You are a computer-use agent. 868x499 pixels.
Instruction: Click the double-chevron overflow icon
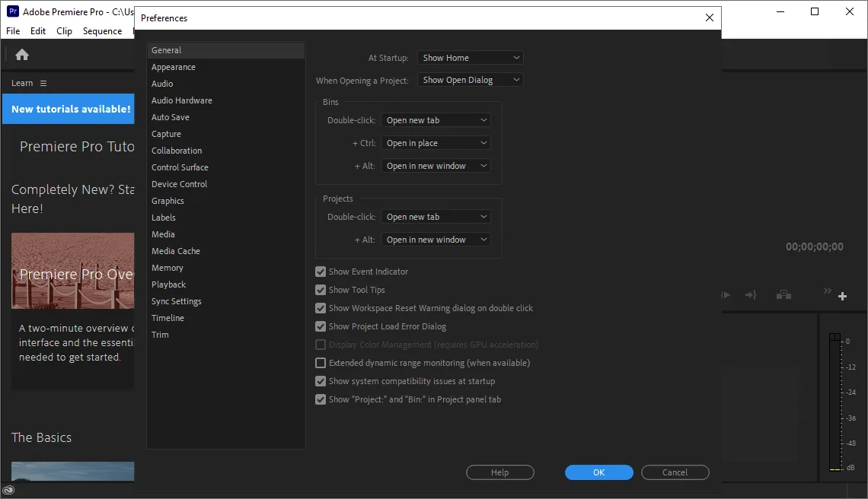[828, 291]
